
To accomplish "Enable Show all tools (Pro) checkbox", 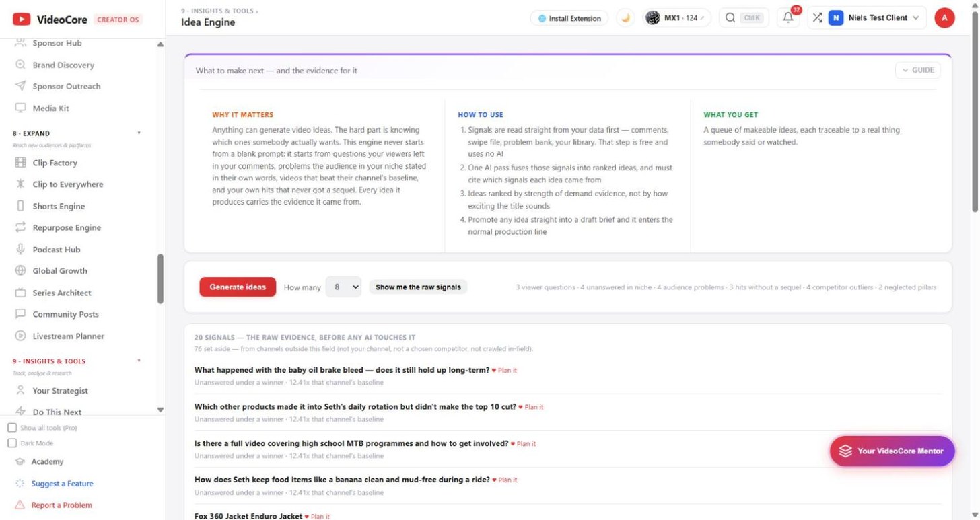I will (x=12, y=428).
